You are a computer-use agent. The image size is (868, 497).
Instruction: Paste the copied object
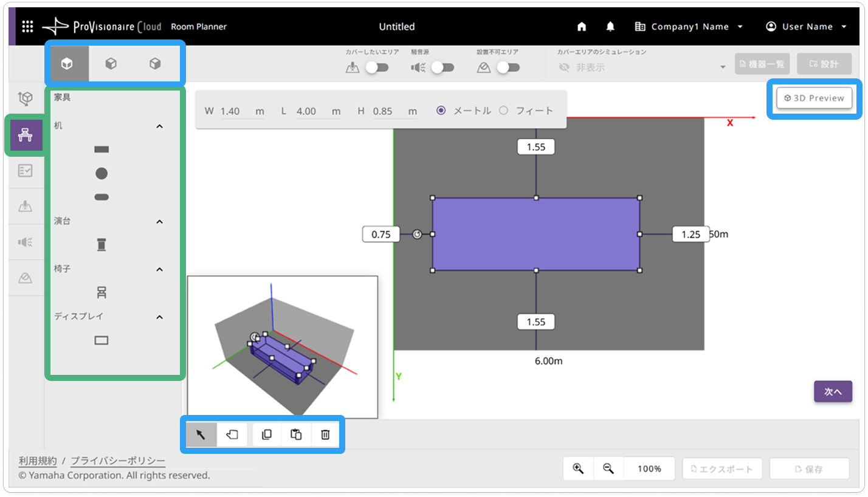coord(296,434)
